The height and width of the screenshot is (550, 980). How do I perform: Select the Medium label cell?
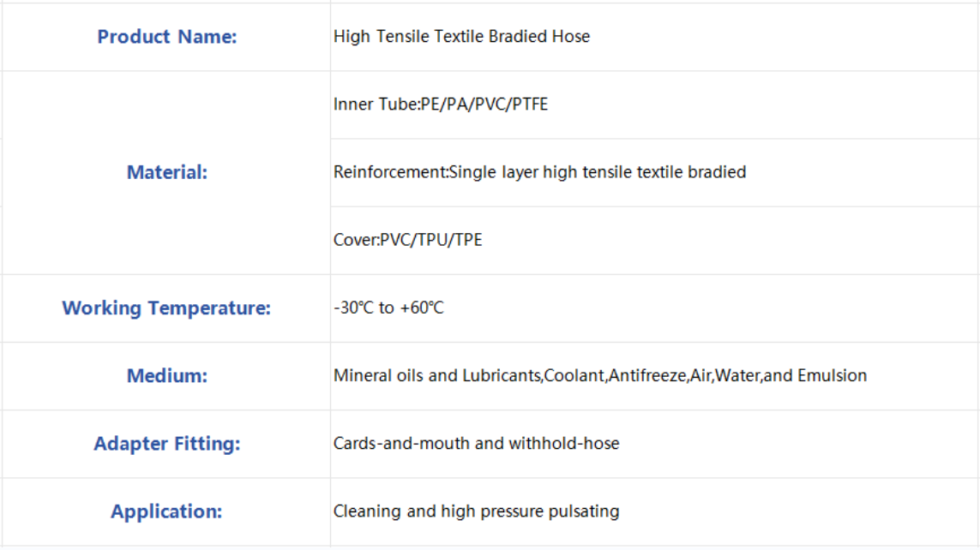[166, 376]
